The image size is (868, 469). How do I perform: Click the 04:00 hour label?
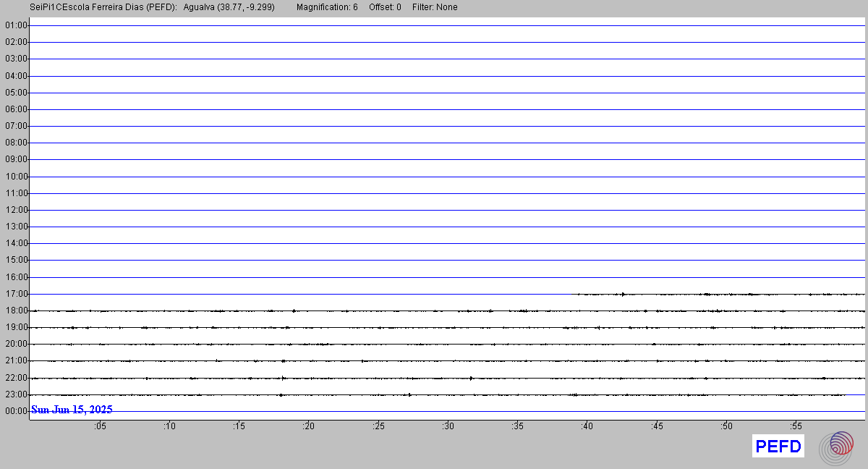[x=16, y=75]
